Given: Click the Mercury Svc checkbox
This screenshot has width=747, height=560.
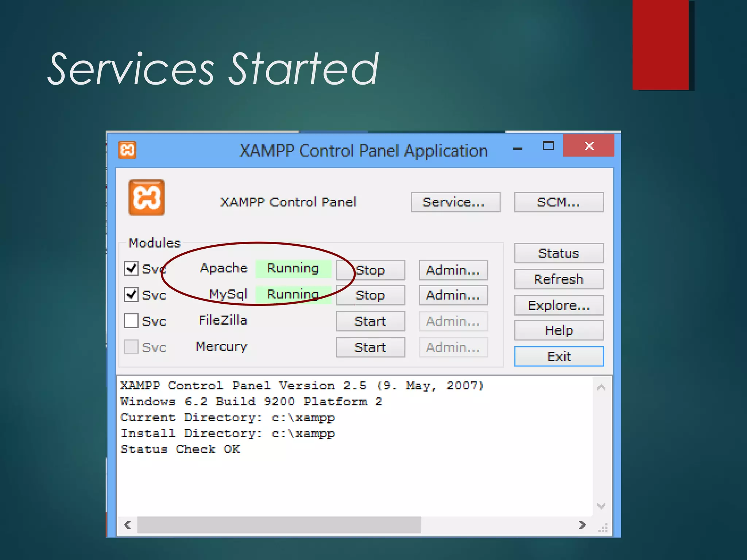Looking at the screenshot, I should [131, 347].
